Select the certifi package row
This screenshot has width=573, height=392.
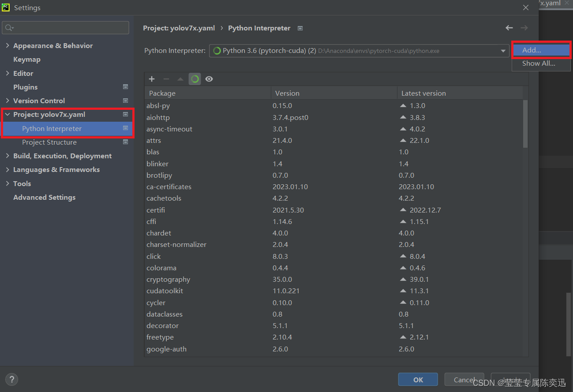tap(334, 210)
